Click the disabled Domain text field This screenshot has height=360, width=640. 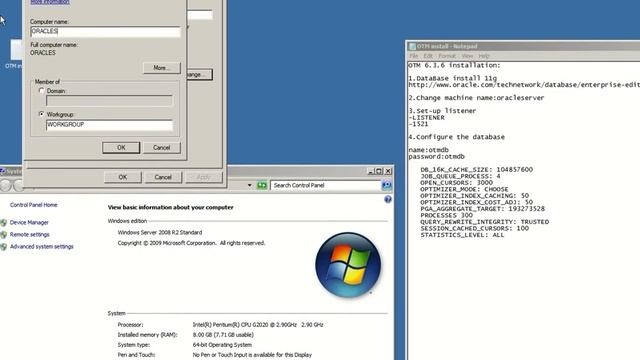coord(109,101)
